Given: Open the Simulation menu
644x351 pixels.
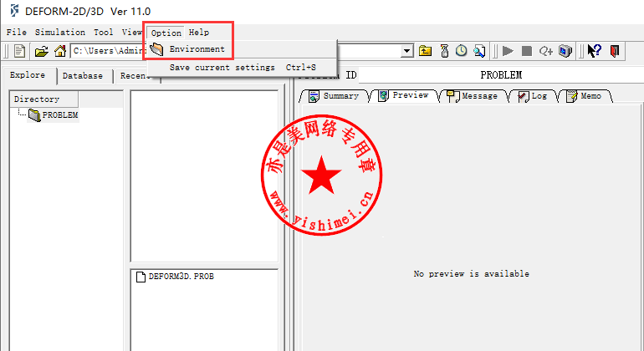Looking at the screenshot, I should point(59,33).
